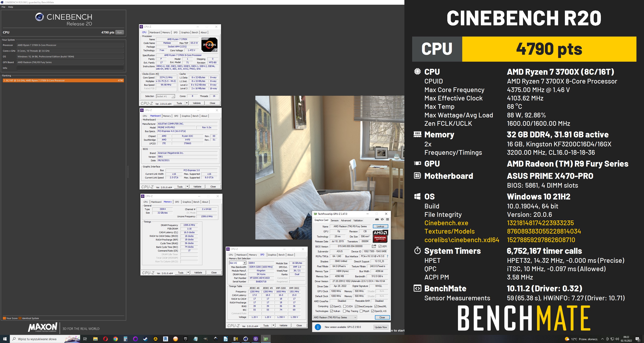Image resolution: width=644 pixels, height=343 pixels.
Task: Expand Tools arrow in CPU-Z Mainboard window
Action: (187, 186)
